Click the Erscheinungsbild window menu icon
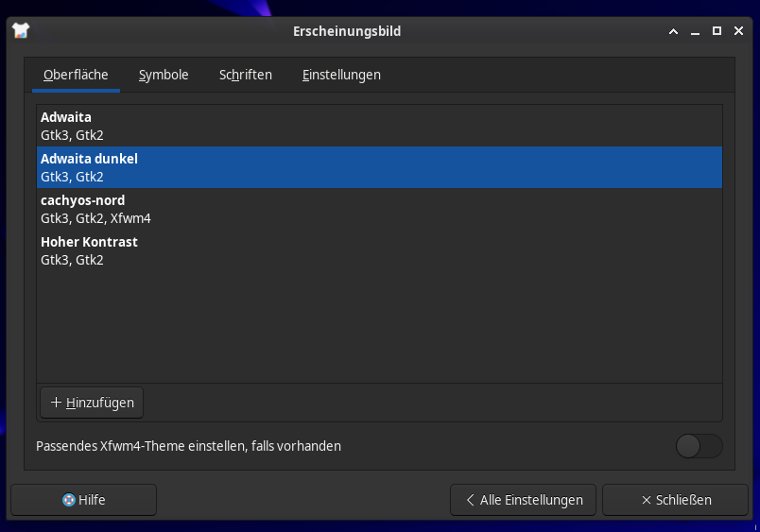 pos(21,31)
